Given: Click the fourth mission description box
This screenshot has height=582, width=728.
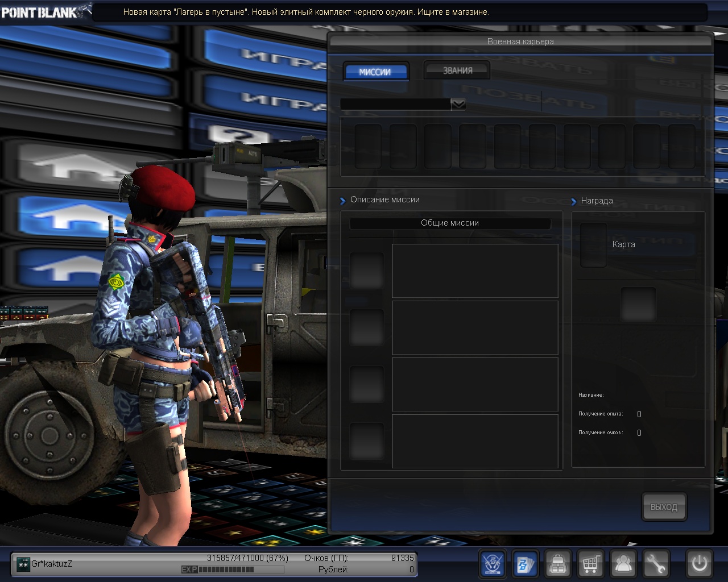Looking at the screenshot, I should click(475, 442).
